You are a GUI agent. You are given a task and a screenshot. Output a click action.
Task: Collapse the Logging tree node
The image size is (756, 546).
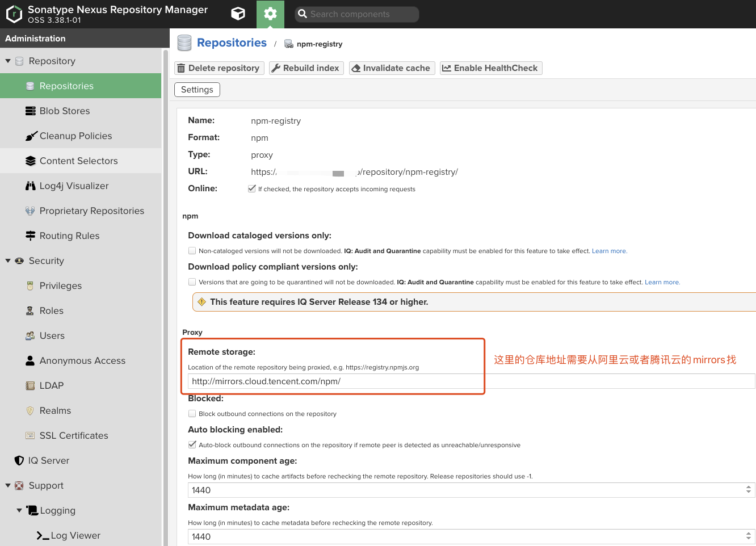tap(19, 510)
